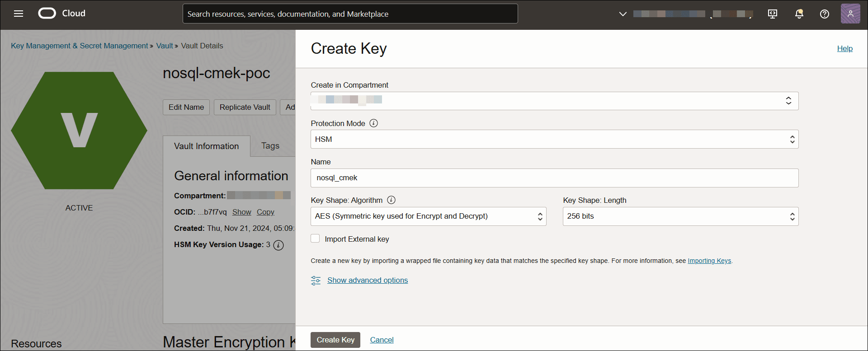Open the notifications bell
Screen dimensions: 868x351
799,14
